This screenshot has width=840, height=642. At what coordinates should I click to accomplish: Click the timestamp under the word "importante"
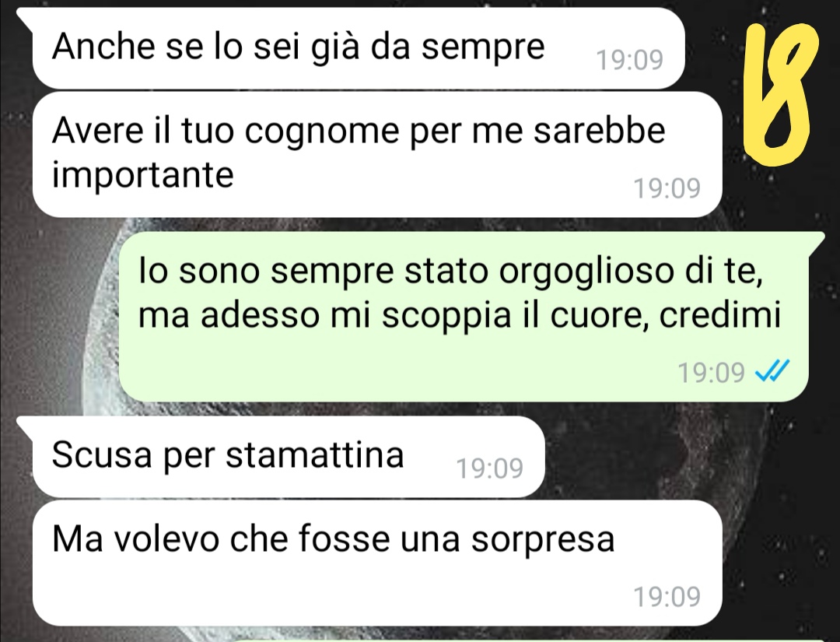(667, 188)
